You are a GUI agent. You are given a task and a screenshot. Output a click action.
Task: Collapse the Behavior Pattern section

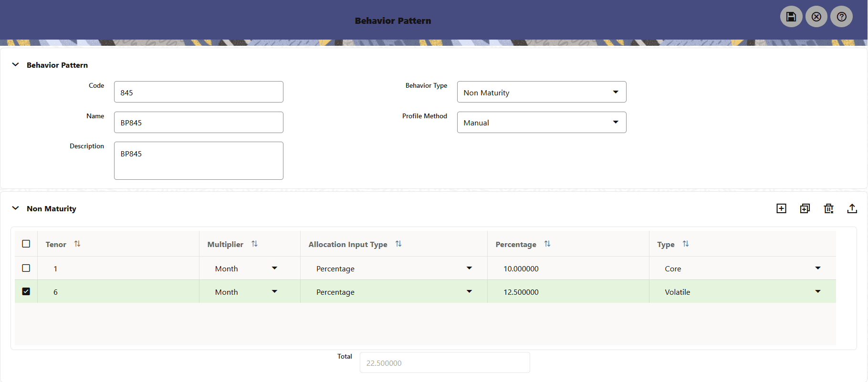point(16,64)
